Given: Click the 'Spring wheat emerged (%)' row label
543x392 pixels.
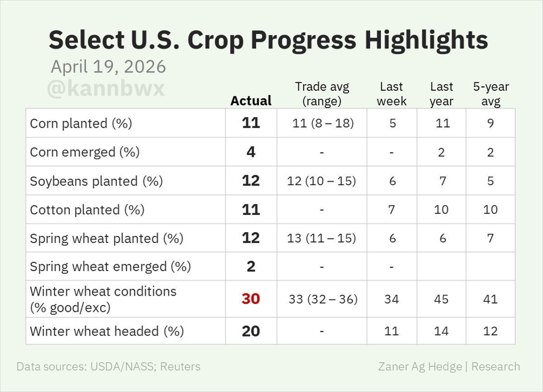Looking at the screenshot, I should pos(110,267).
